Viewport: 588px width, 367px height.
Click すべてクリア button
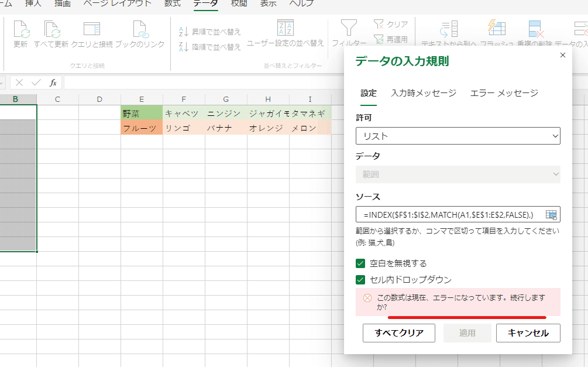coord(399,333)
